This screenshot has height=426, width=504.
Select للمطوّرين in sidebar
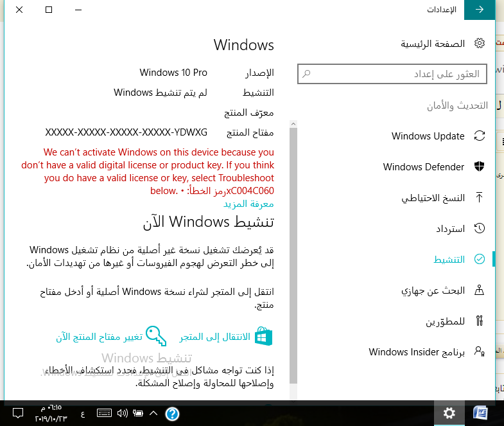[x=445, y=321]
